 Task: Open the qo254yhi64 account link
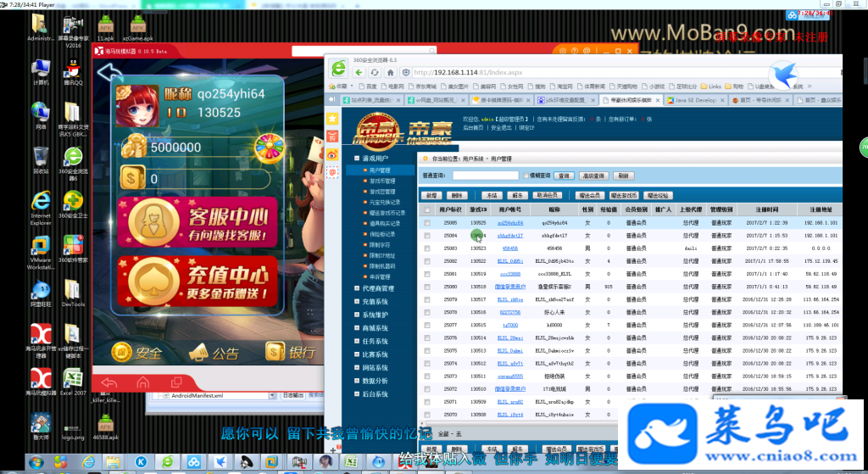(509, 223)
